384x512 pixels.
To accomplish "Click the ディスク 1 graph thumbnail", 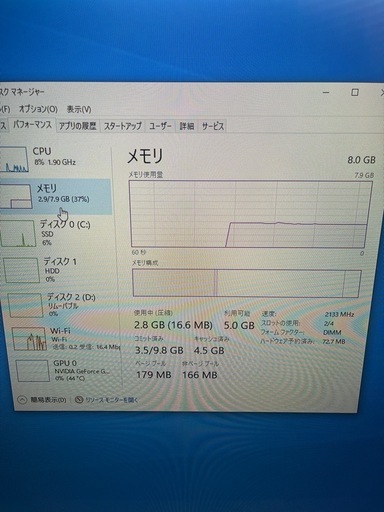I will (21, 270).
